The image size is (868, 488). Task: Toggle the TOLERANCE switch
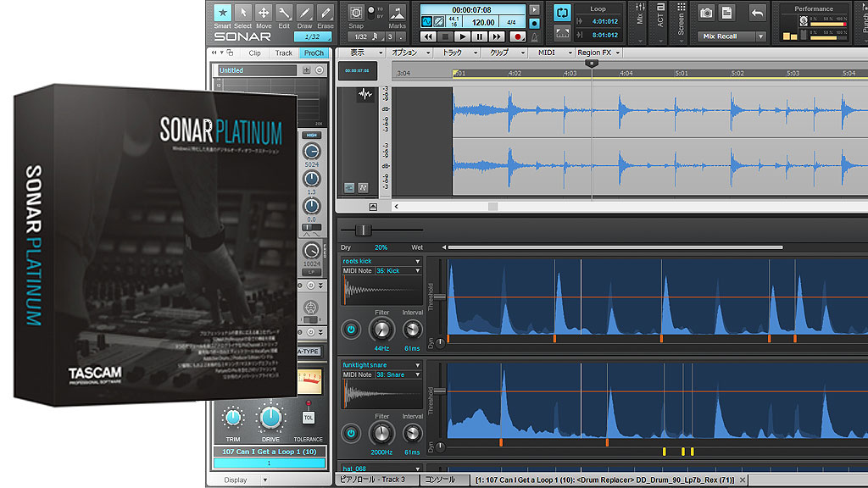pyautogui.click(x=309, y=417)
